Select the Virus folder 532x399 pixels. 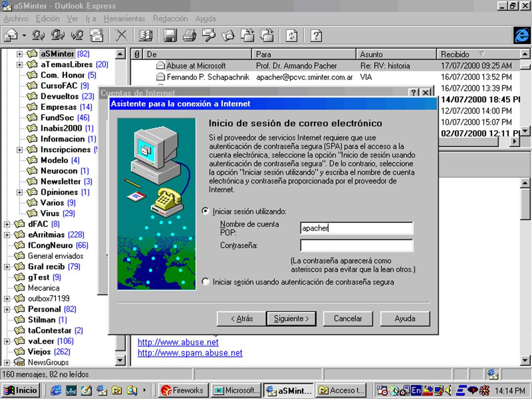pyautogui.click(x=50, y=213)
